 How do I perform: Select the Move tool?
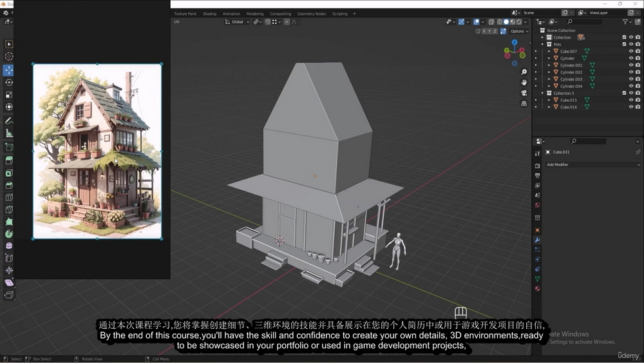[8, 70]
